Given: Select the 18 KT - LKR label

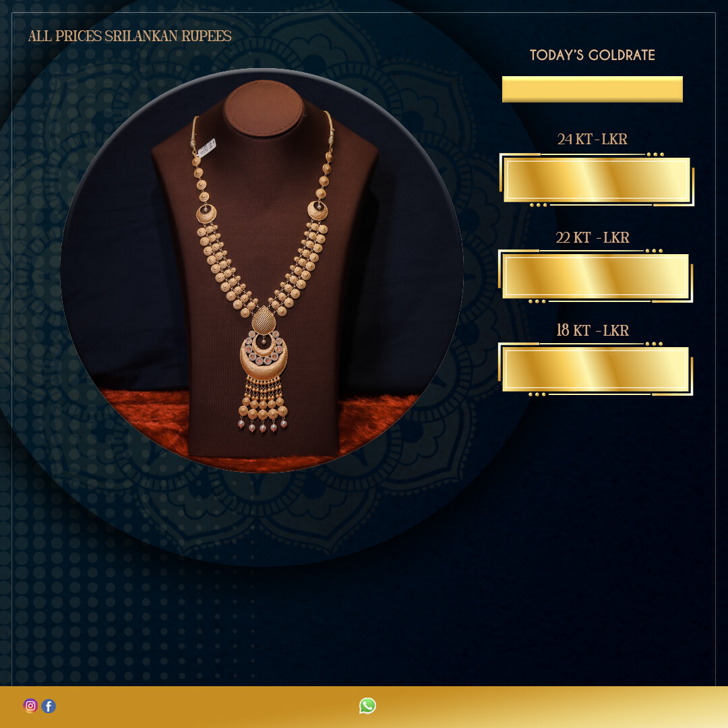Looking at the screenshot, I should 593,330.
